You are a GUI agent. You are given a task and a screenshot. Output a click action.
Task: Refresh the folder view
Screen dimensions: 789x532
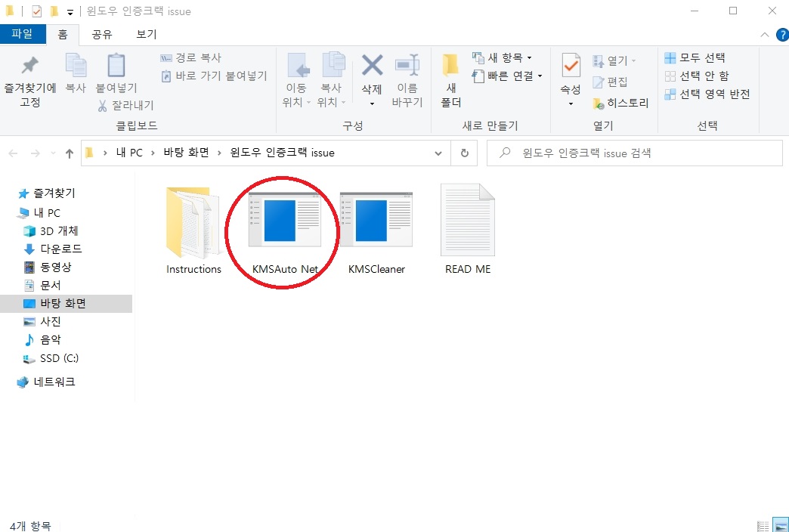(464, 153)
